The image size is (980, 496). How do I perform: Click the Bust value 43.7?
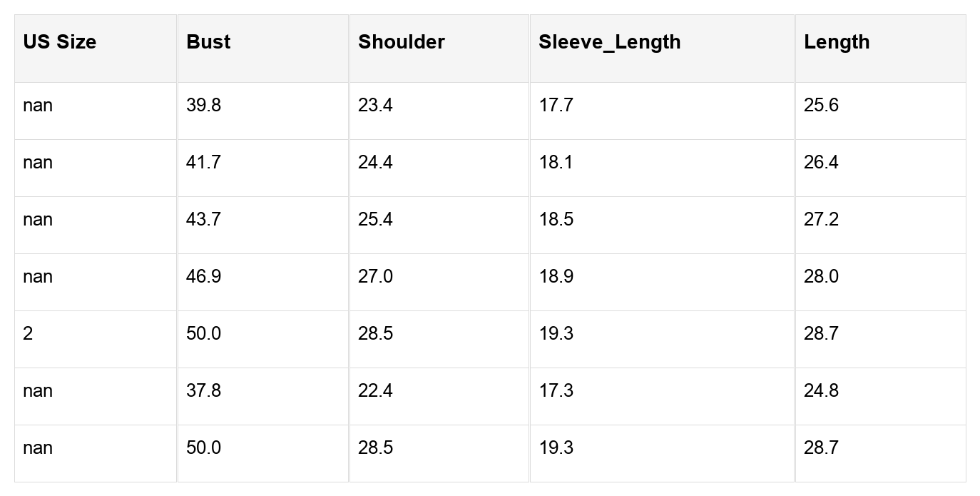point(203,220)
